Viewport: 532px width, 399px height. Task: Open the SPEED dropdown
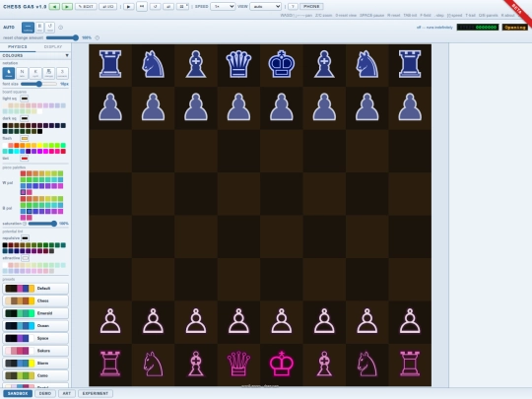223,7
